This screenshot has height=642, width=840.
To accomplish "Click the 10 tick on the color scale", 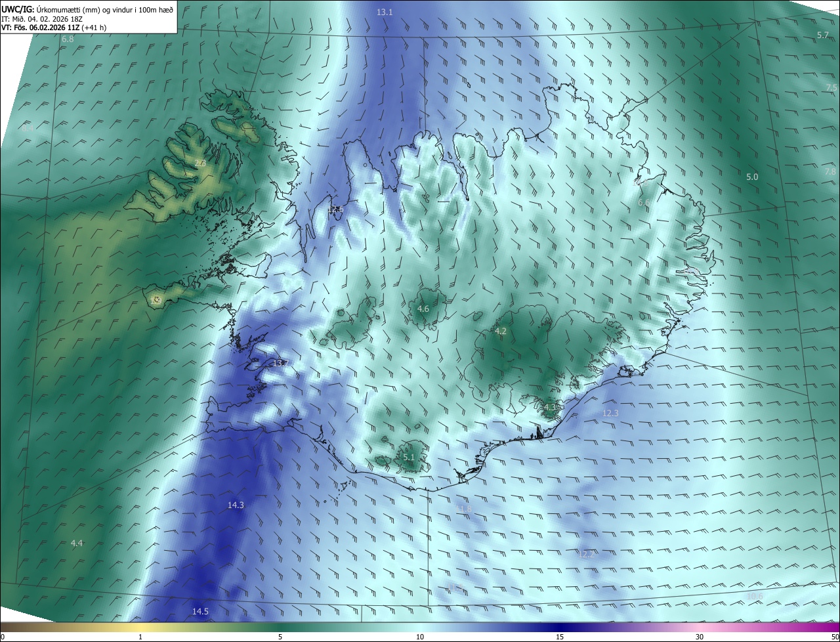I will [x=420, y=637].
